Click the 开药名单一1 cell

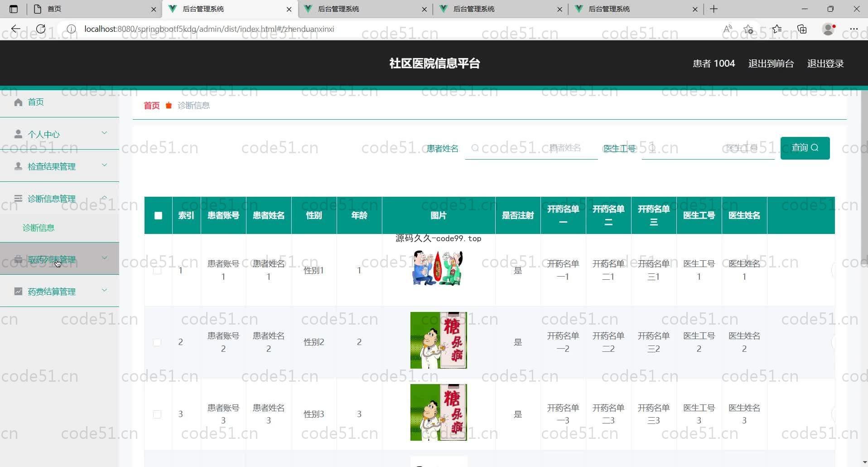(x=563, y=270)
